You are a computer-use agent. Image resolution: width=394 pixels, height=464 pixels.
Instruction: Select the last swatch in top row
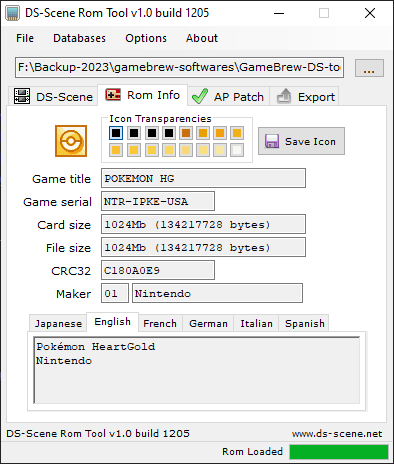[237, 133]
